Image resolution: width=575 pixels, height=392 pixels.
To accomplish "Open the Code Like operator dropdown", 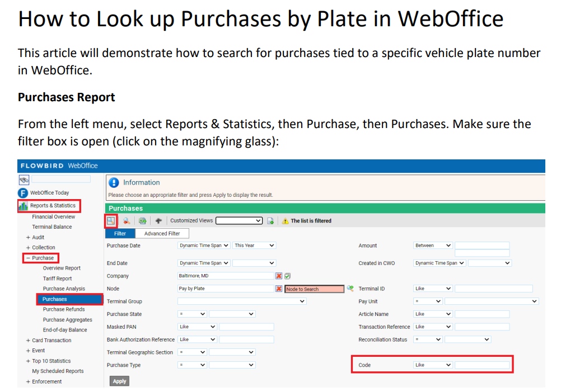I will coord(433,365).
